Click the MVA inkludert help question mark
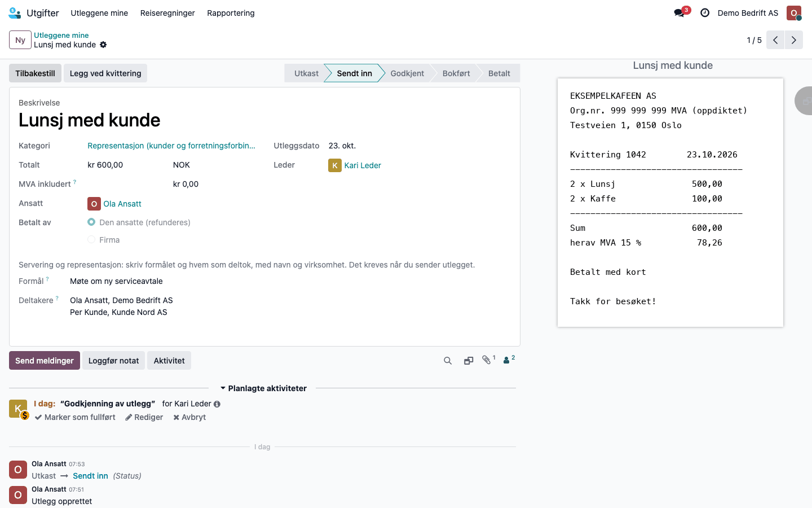This screenshot has height=508, width=812. (74, 182)
